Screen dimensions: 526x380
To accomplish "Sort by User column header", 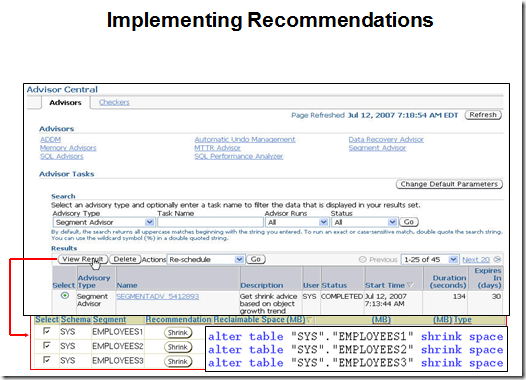I will tap(311, 285).
